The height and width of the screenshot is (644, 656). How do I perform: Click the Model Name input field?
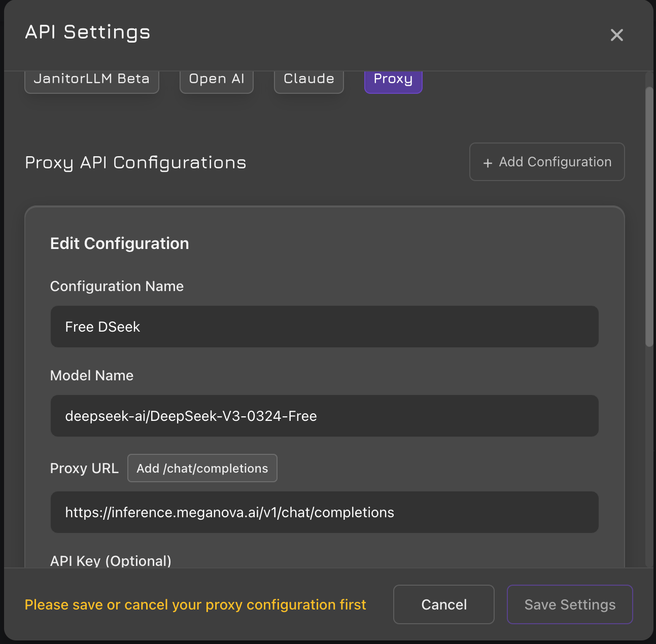(x=324, y=416)
